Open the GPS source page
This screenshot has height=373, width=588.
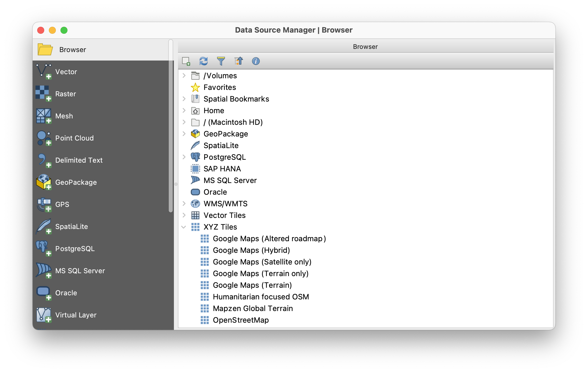(62, 205)
